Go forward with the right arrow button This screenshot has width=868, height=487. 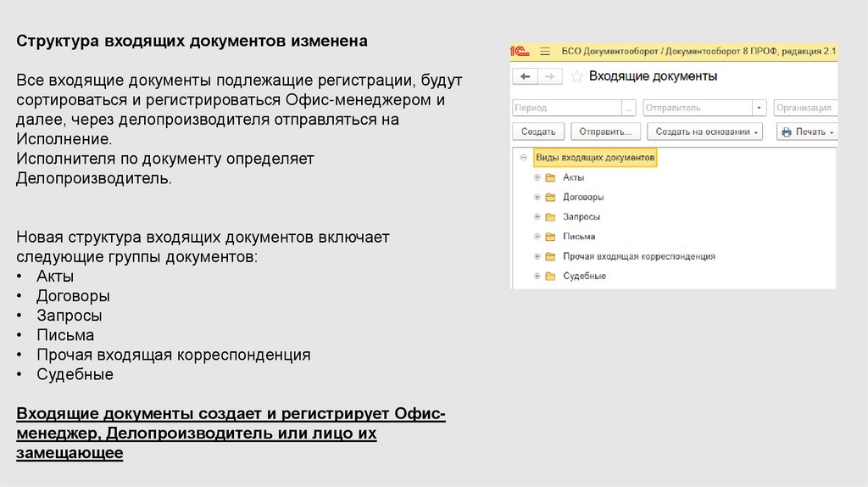pyautogui.click(x=549, y=76)
